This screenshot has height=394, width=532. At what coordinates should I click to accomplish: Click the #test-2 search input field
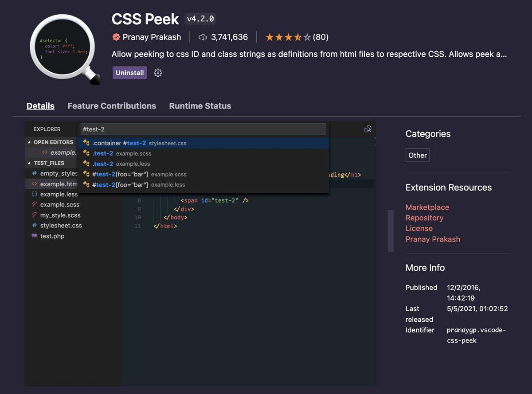[203, 129]
